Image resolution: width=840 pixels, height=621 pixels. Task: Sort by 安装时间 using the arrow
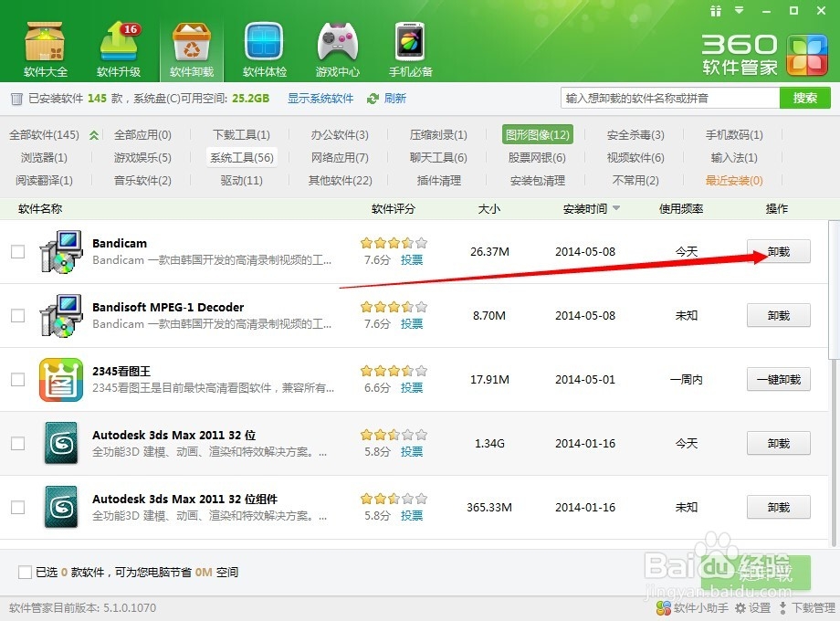(616, 208)
